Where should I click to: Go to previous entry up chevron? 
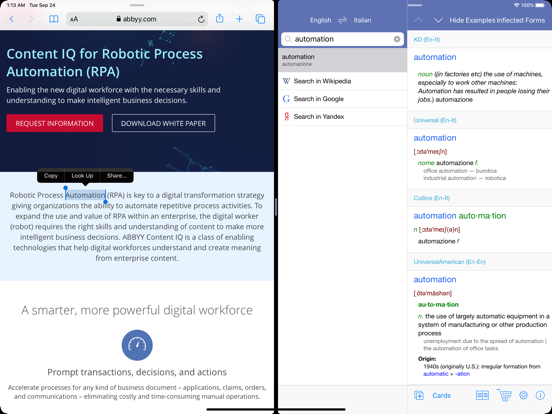coord(418,20)
